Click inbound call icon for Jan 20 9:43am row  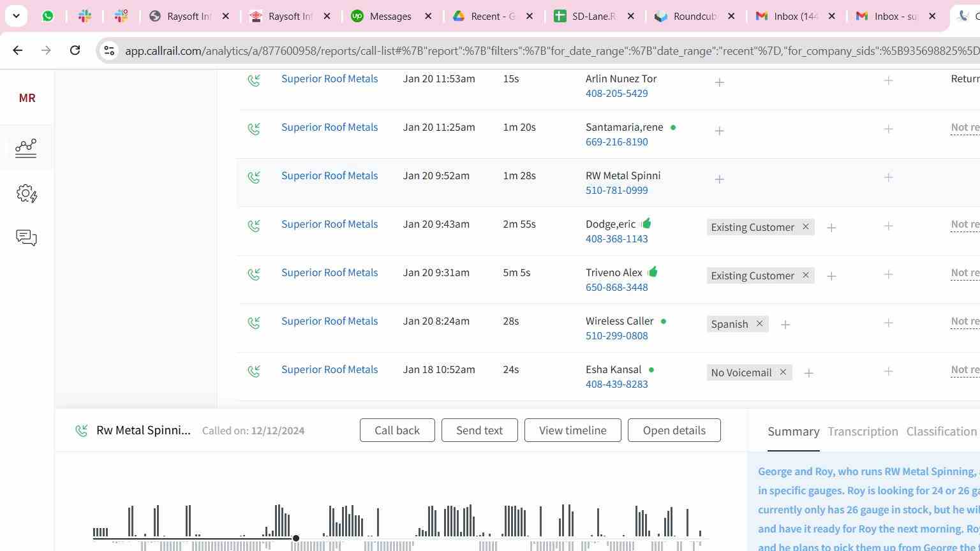click(254, 226)
